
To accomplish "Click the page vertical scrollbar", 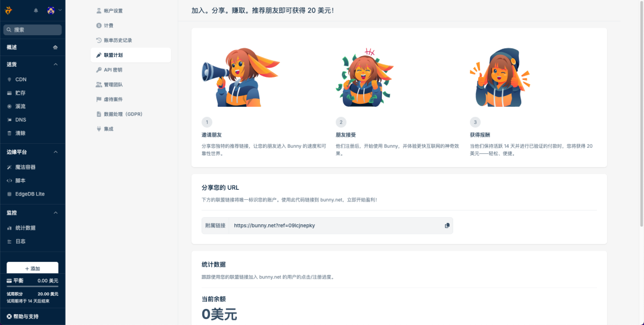I will coord(642,113).
